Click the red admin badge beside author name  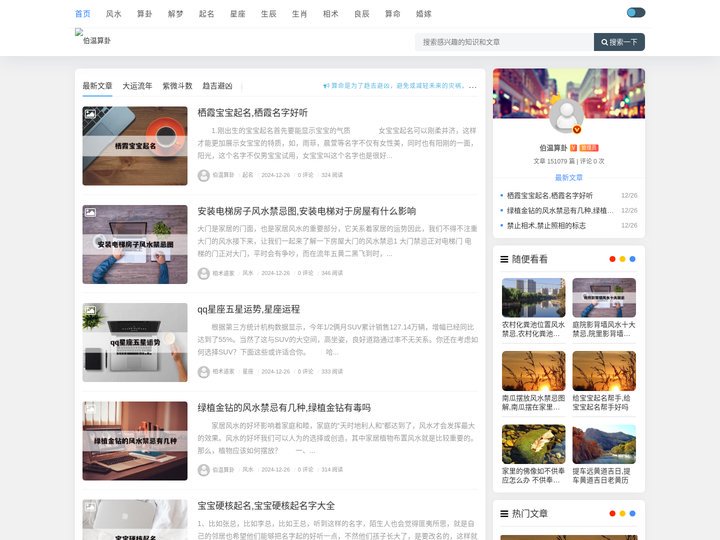(589, 148)
